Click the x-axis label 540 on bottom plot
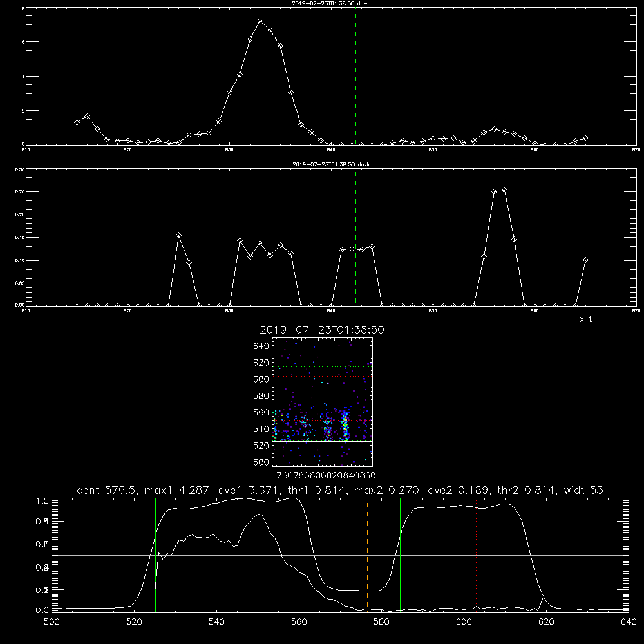Image resolution: width=644 pixels, height=644 pixels. pos(216,622)
